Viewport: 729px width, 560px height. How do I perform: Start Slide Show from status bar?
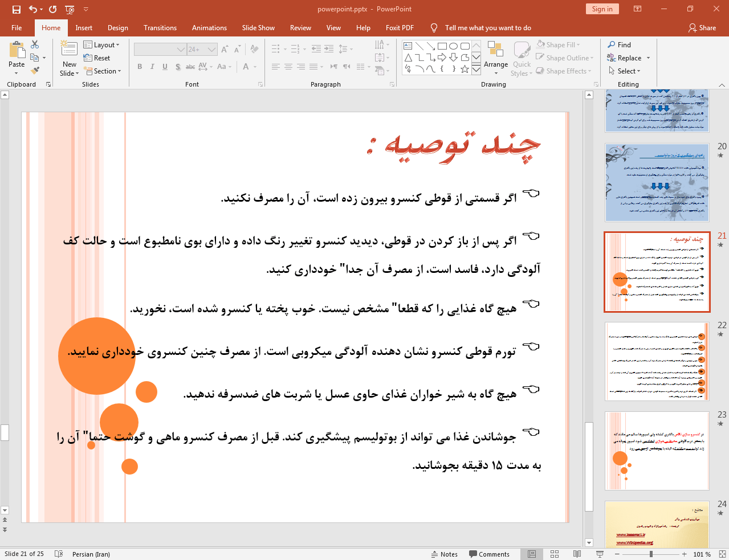[x=600, y=554]
